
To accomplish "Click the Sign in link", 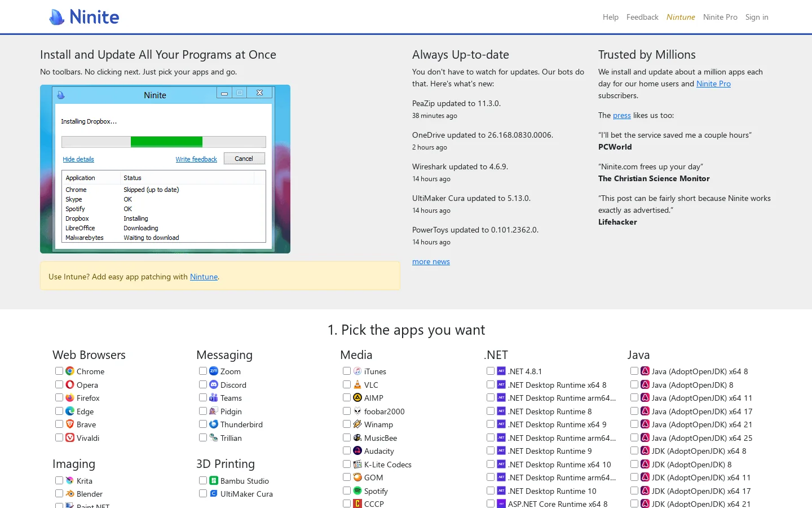I will (x=757, y=17).
